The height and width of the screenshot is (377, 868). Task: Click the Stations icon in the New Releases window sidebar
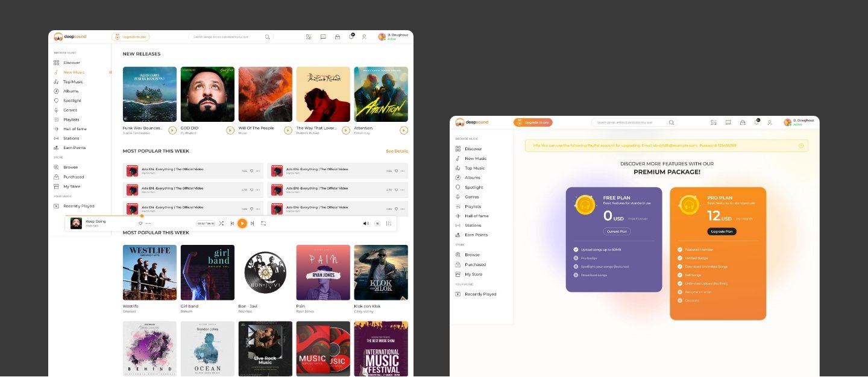coord(56,138)
